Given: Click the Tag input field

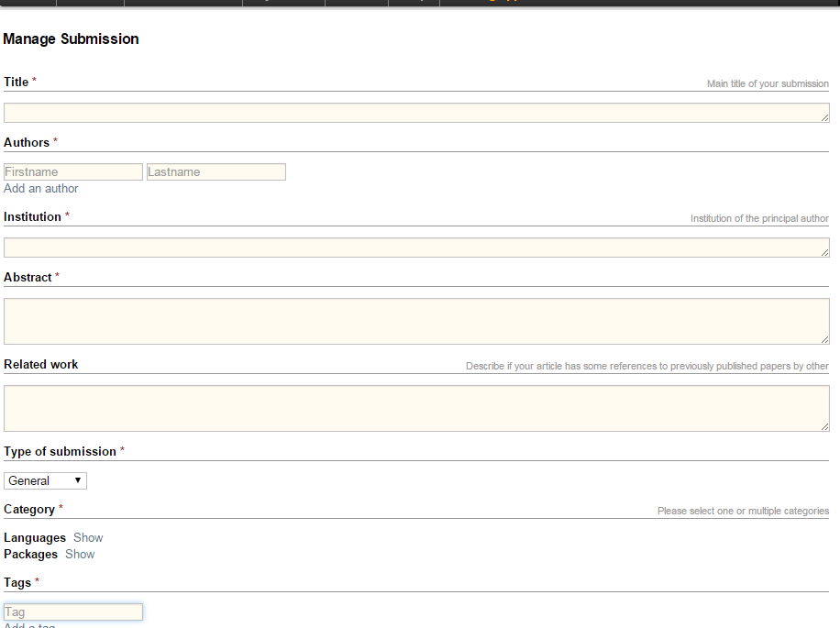Looking at the screenshot, I should pyautogui.click(x=73, y=612).
